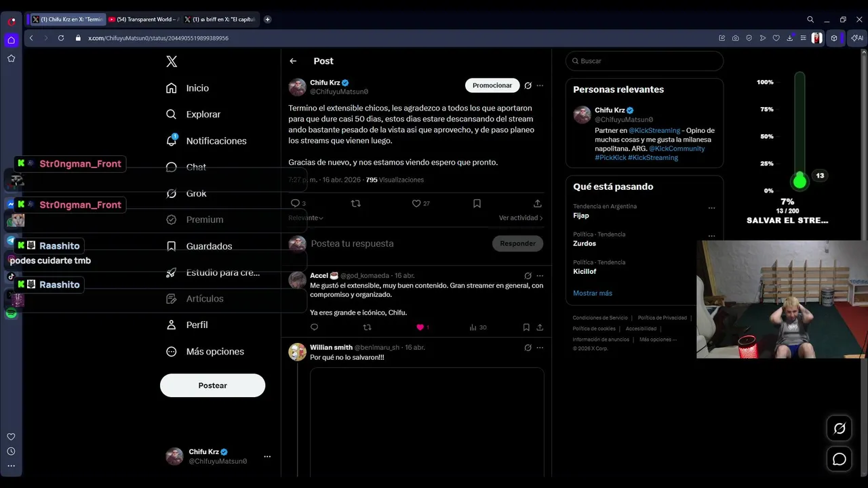Viewport: 868px width, 488px height.
Task: Open Notificaciones in the sidebar
Action: pos(206,141)
